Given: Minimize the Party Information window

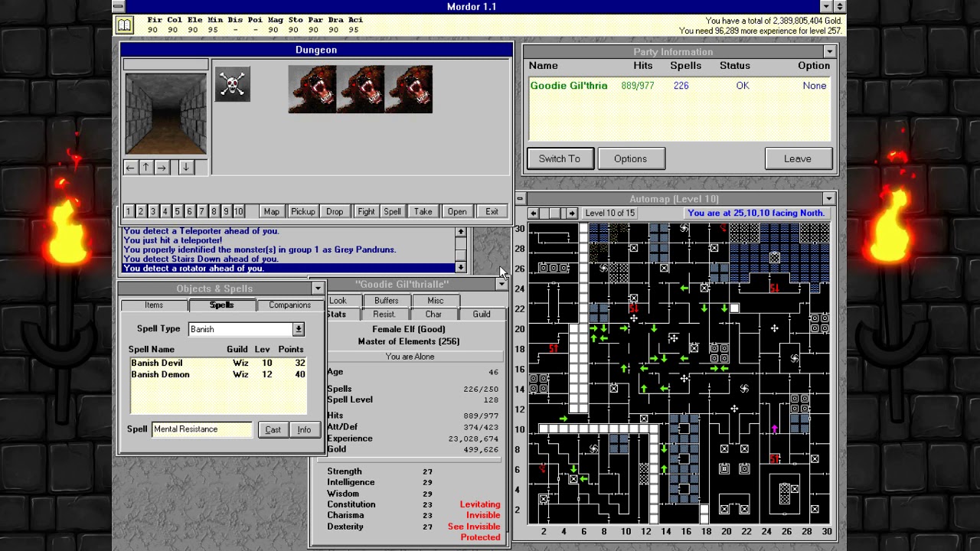Looking at the screenshot, I should click(829, 52).
